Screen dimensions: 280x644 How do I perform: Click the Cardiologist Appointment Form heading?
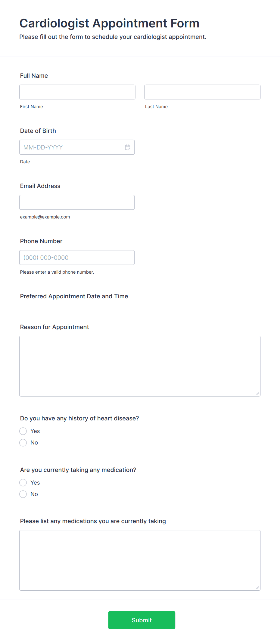pyautogui.click(x=110, y=23)
